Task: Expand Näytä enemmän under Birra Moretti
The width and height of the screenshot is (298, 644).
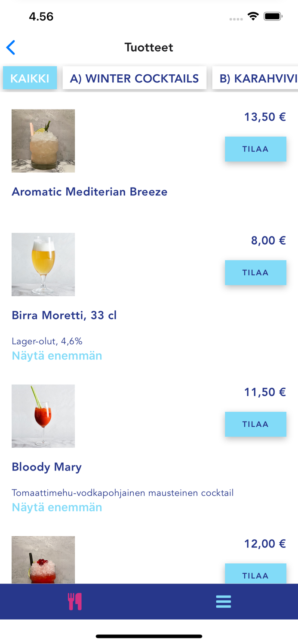Action: pyautogui.click(x=57, y=355)
